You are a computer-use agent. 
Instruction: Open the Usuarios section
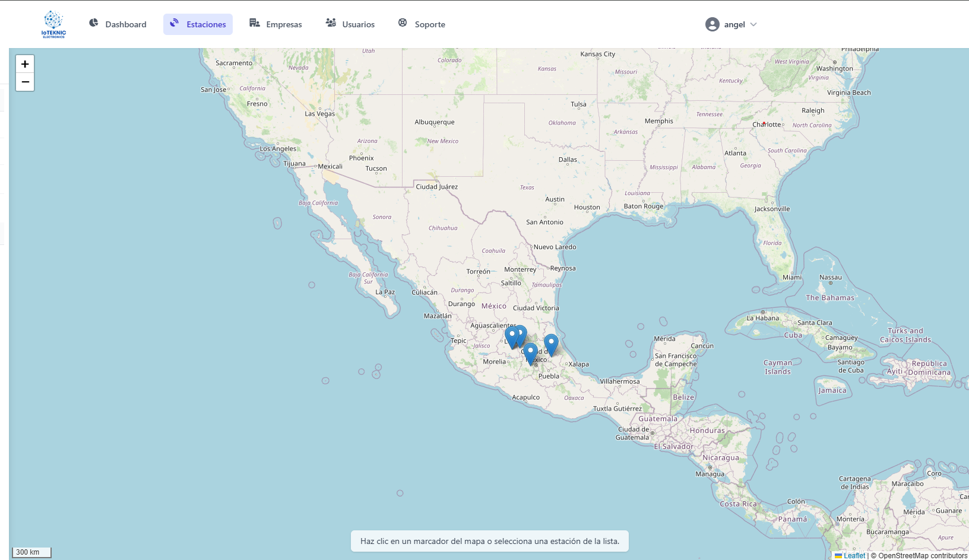(350, 24)
